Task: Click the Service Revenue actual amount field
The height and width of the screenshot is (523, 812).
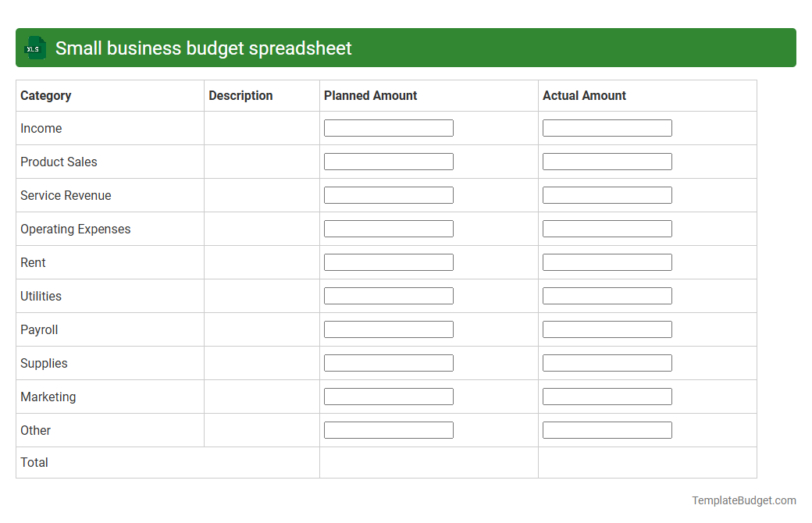Action: (x=607, y=194)
